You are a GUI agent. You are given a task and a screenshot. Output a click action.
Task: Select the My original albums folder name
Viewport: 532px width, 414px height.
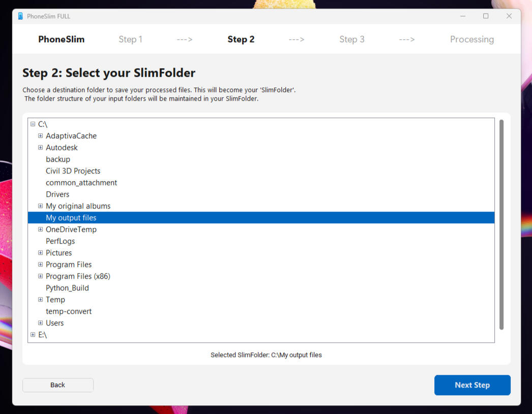tap(78, 206)
